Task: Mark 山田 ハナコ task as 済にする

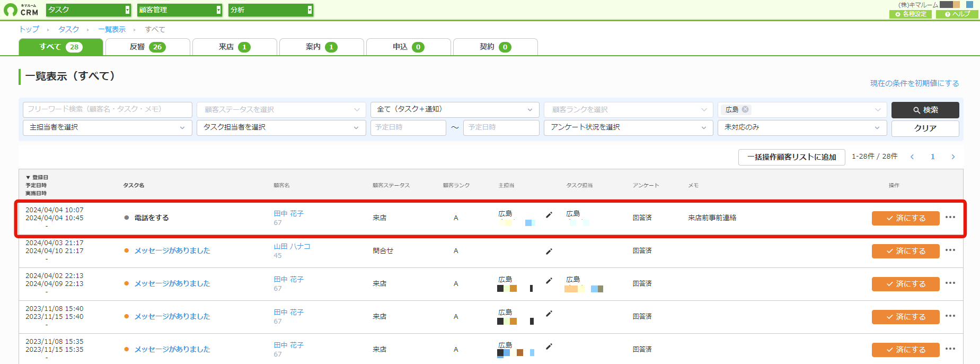Action: [x=906, y=251]
